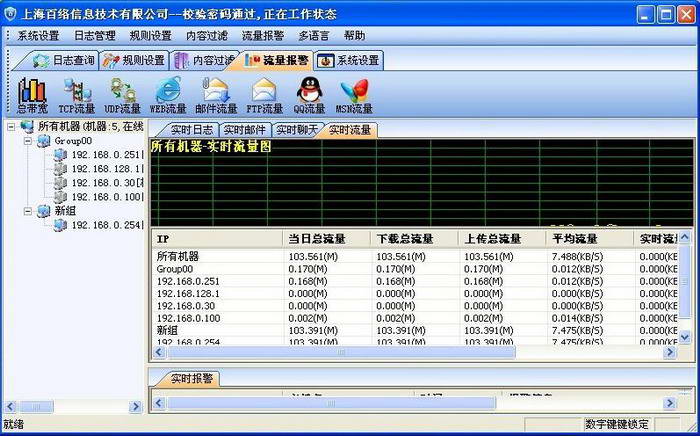Switch to the 实时流量 tab

[350, 130]
